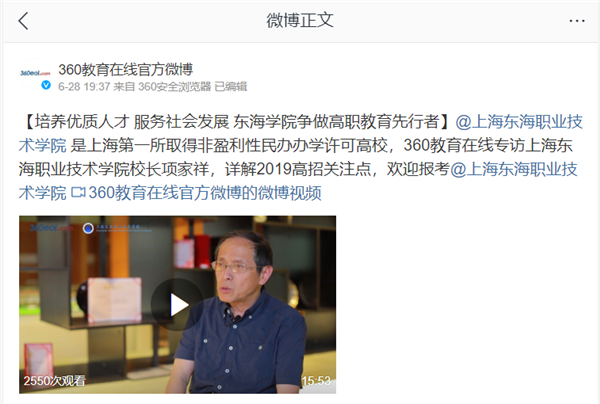This screenshot has height=404, width=600.
Task: Click the 2550次观看 view count
Action: click(55, 381)
